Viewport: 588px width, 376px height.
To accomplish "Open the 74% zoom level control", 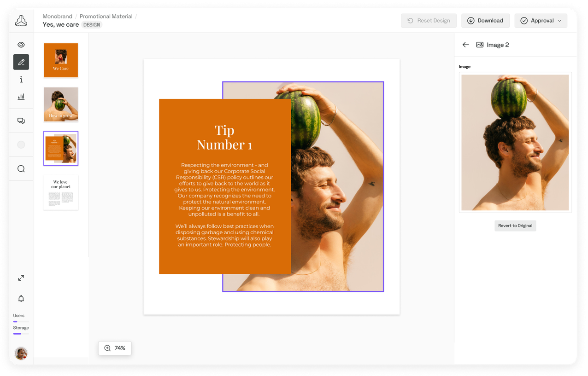I will (115, 348).
